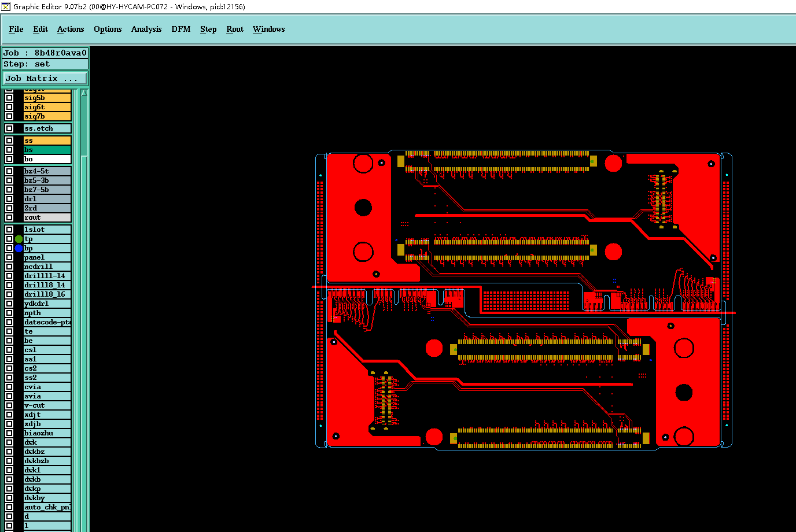Select the 2rd layer name
796x532 pixels.
(x=47, y=208)
